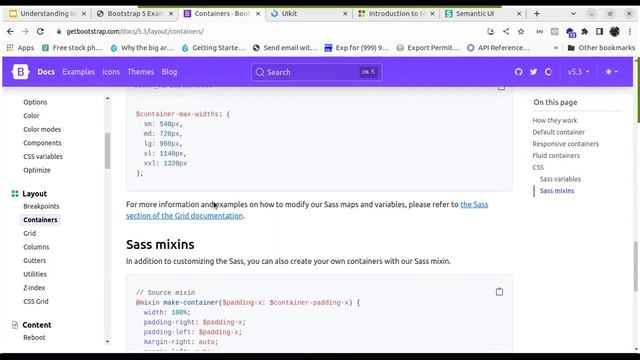
Task: Click the Layout section grid icon
Action: pos(15,193)
